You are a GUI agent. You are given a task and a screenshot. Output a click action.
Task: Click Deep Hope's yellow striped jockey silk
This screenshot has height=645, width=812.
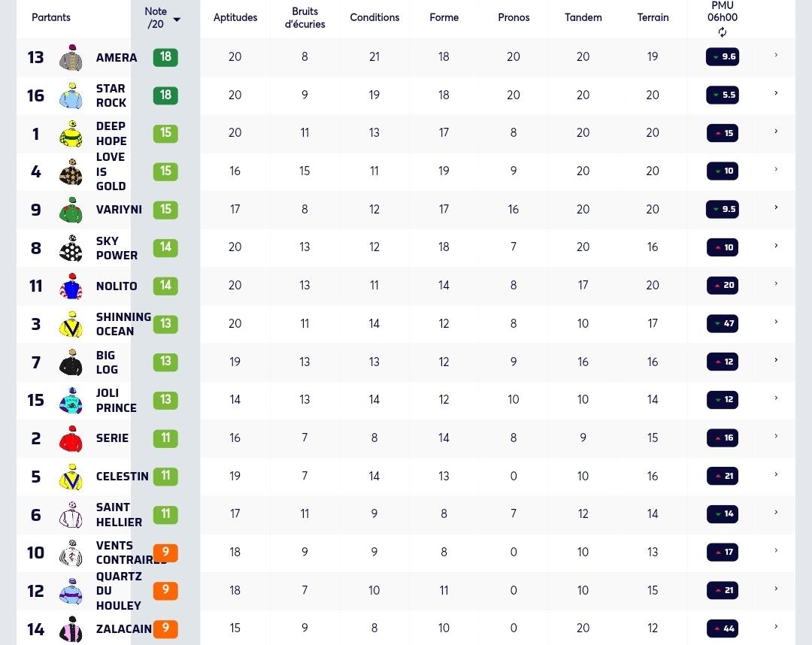[x=71, y=134]
